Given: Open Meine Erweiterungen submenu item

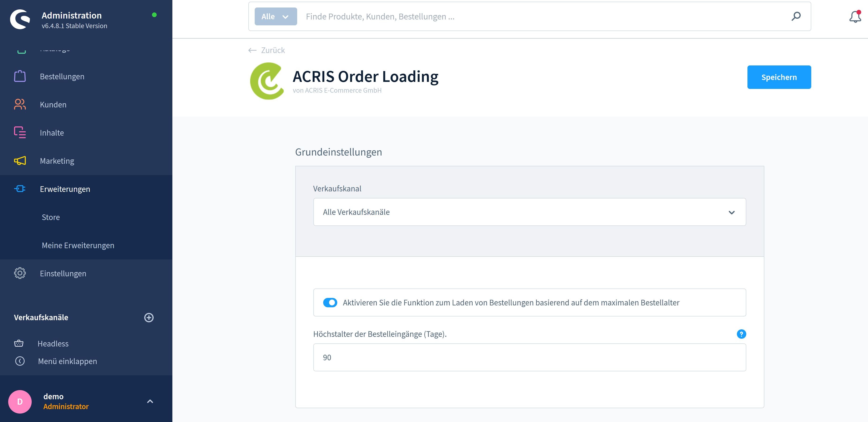Looking at the screenshot, I should point(78,245).
